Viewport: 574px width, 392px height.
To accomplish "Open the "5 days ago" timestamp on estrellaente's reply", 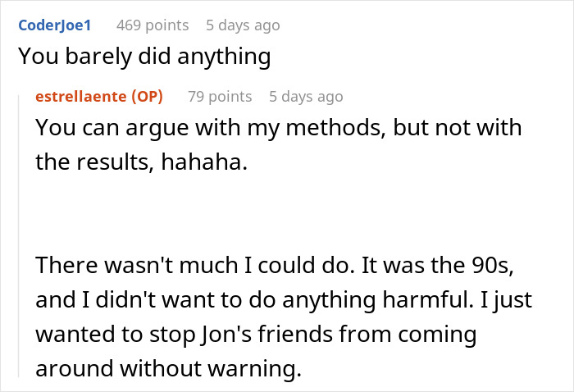I will 306,96.
